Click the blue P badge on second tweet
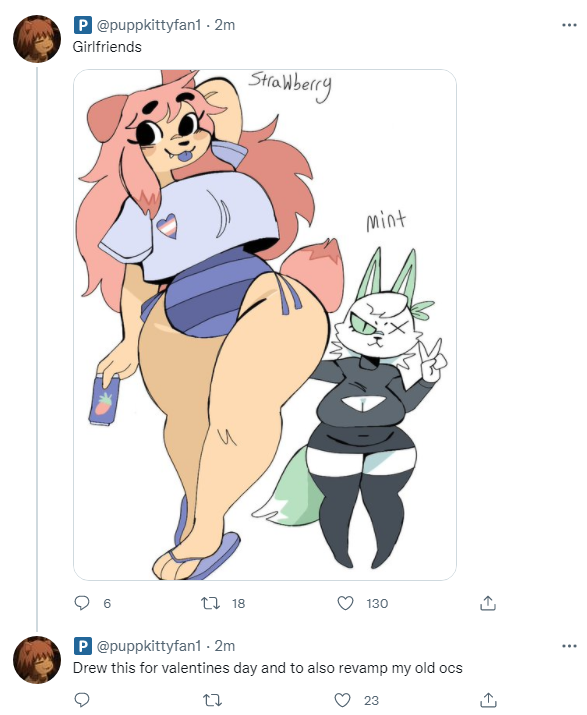 click(83, 646)
